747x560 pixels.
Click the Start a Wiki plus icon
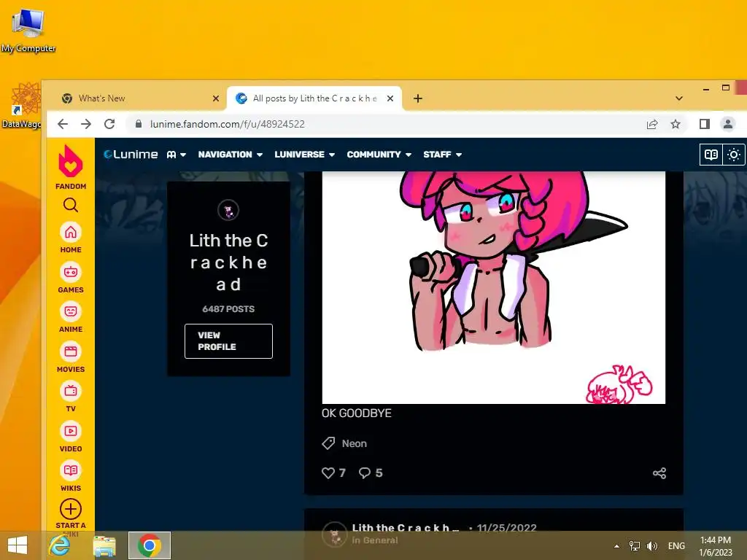point(71,509)
